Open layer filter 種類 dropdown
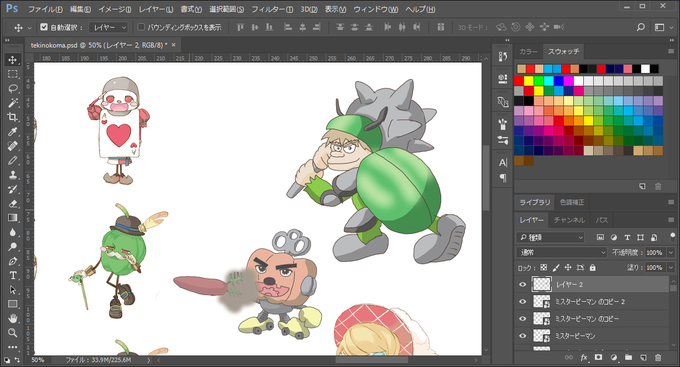680x367 pixels. [550, 237]
